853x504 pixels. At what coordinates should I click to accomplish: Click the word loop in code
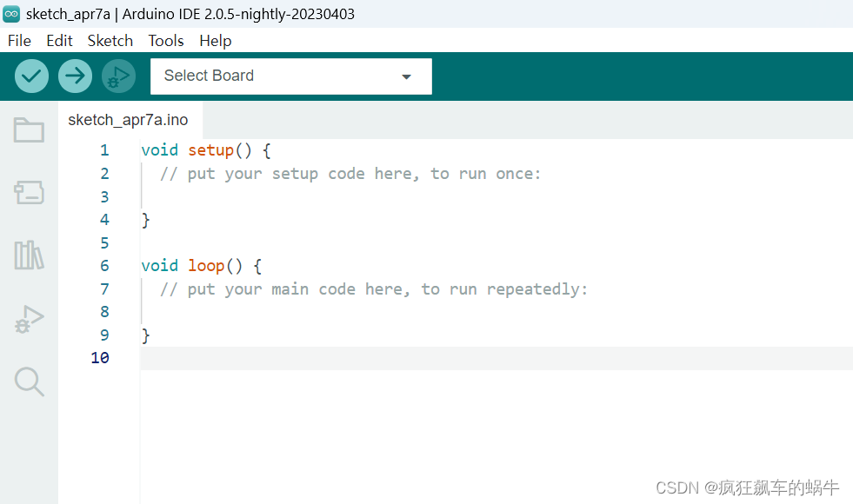(x=206, y=265)
